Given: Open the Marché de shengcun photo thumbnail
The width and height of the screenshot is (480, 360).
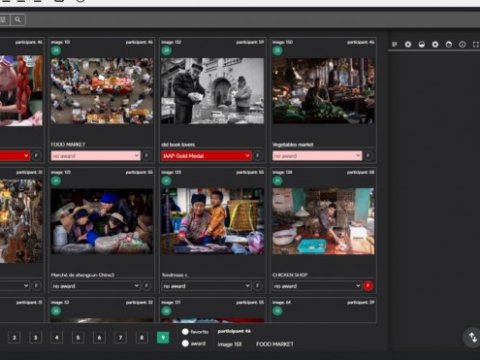Looking at the screenshot, I should (102, 221).
